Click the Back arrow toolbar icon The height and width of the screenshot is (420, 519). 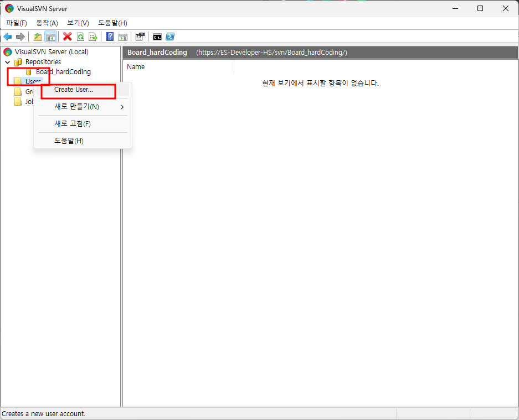[x=8, y=37]
